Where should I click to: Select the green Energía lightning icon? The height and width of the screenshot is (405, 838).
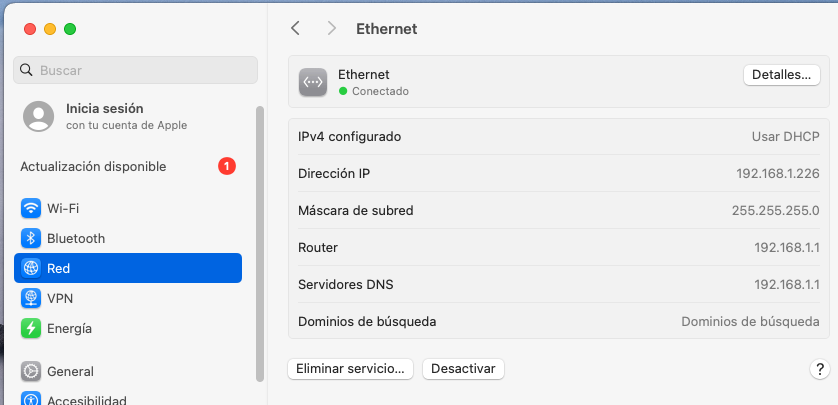31,328
